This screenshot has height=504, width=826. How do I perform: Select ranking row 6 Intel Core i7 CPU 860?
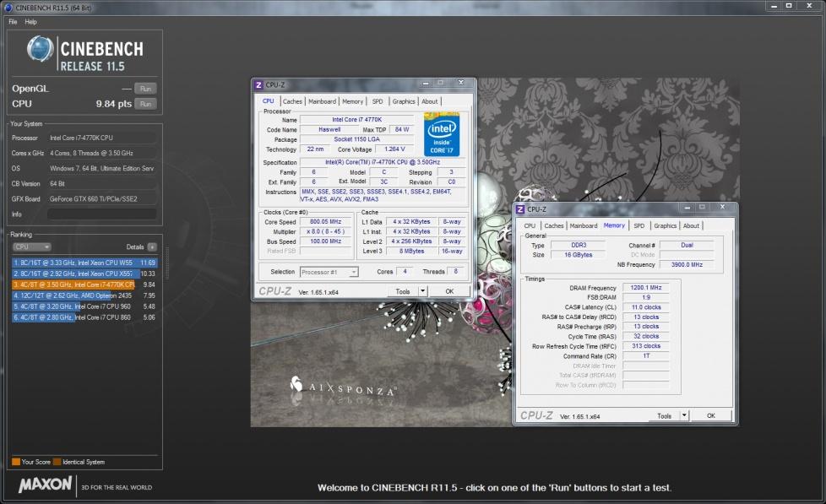(x=84, y=317)
